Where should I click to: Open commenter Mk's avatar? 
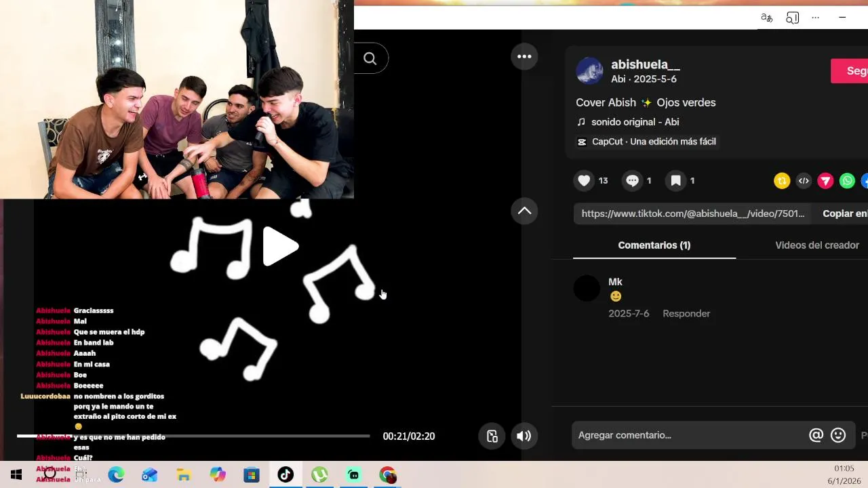pos(587,289)
